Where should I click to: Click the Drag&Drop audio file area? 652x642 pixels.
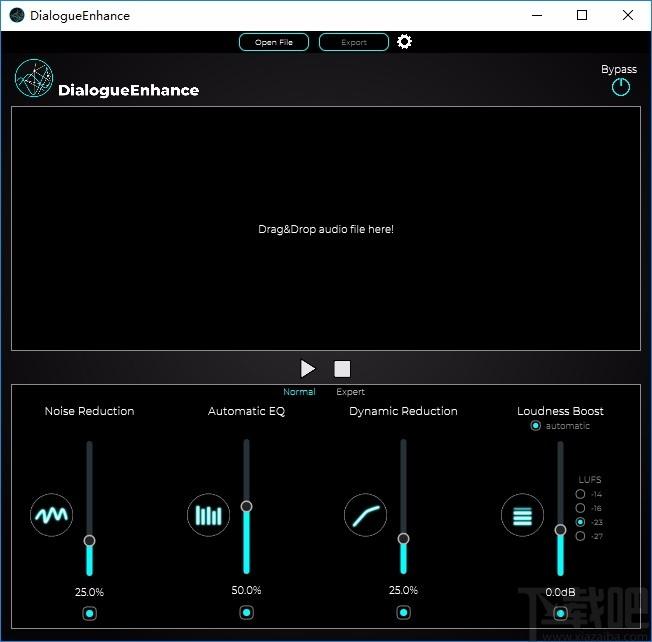tap(326, 229)
